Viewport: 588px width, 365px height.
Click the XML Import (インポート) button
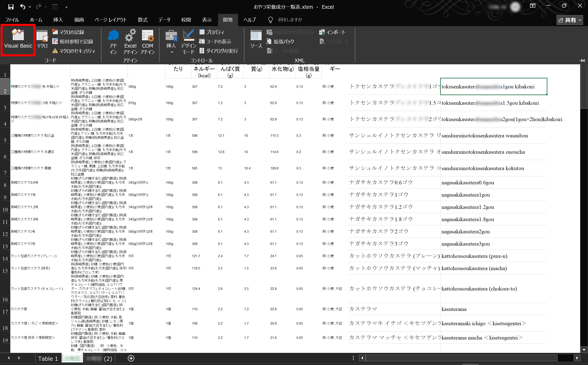click(332, 32)
